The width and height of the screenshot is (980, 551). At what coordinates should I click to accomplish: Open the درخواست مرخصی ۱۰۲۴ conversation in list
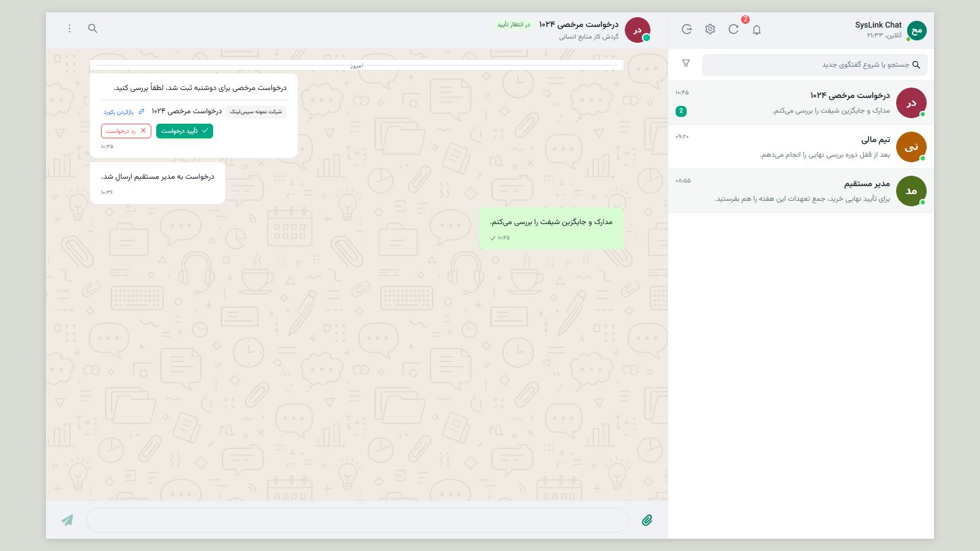pyautogui.click(x=801, y=103)
